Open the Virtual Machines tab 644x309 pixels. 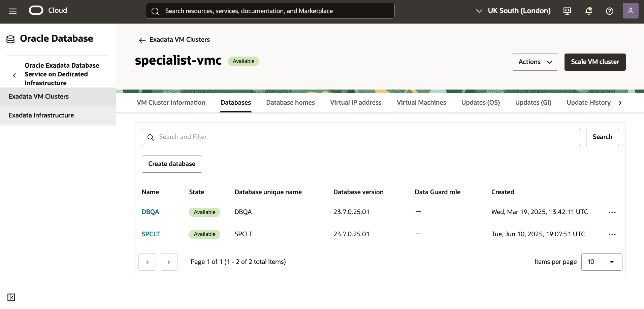pos(421,103)
